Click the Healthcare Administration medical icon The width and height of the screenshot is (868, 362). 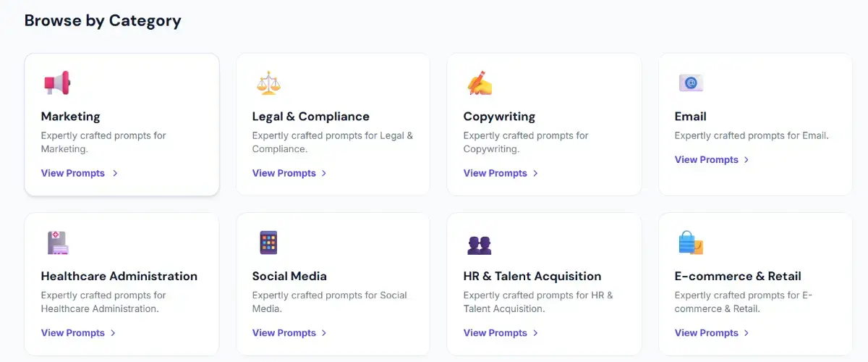(x=57, y=243)
